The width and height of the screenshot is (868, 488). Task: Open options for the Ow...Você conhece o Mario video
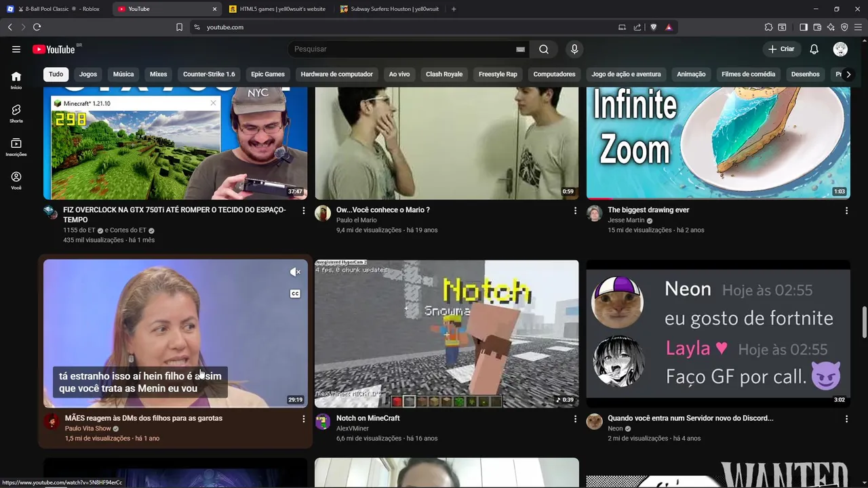575,211
